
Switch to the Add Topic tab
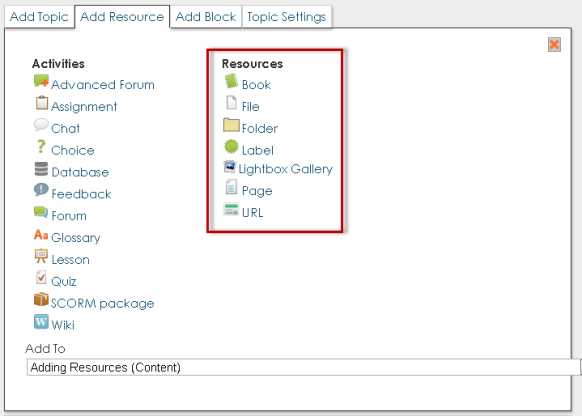coord(39,17)
